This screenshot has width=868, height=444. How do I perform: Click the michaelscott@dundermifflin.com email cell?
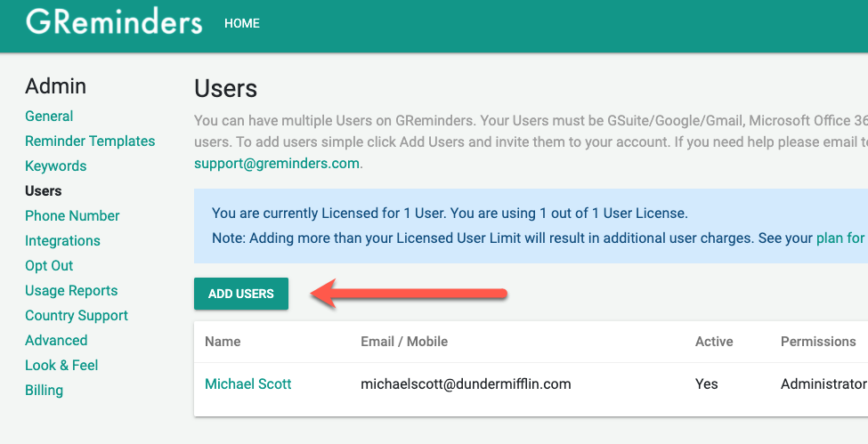(x=466, y=384)
